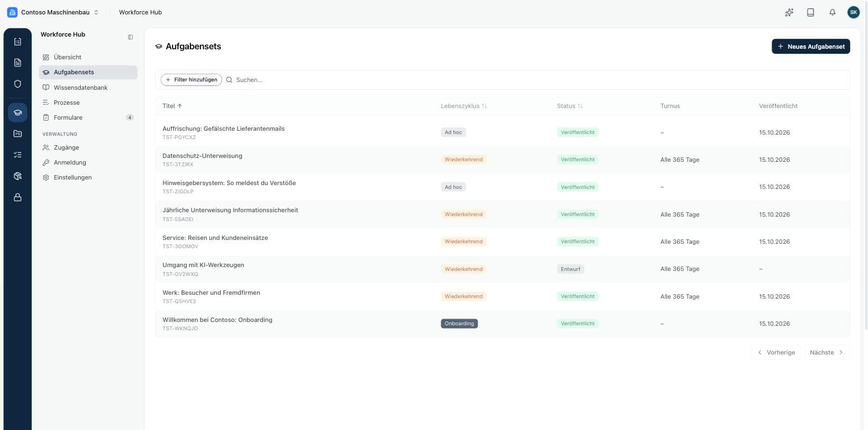Open Werk: Besucher und Fremdfirmen
The width and height of the screenshot is (868, 430).
502,296
